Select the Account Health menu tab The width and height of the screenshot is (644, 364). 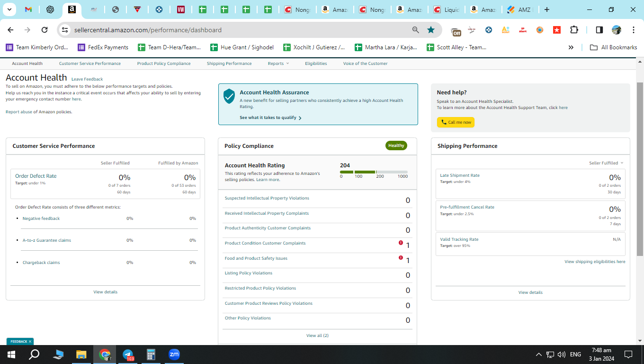pos(27,64)
